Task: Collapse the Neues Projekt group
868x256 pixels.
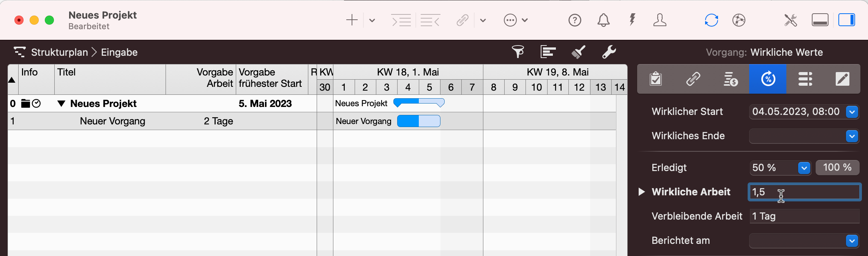Action: [61, 104]
